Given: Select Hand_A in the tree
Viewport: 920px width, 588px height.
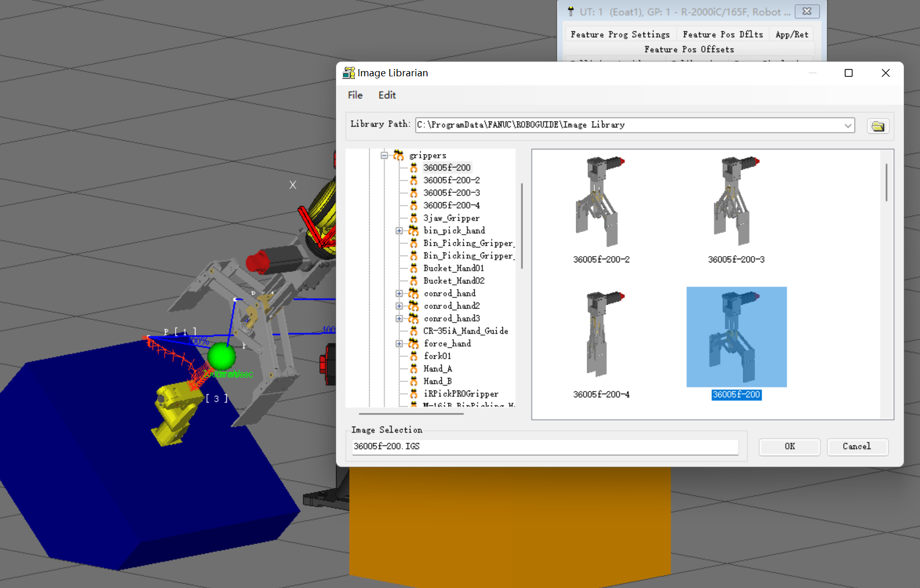Looking at the screenshot, I should click(x=438, y=368).
